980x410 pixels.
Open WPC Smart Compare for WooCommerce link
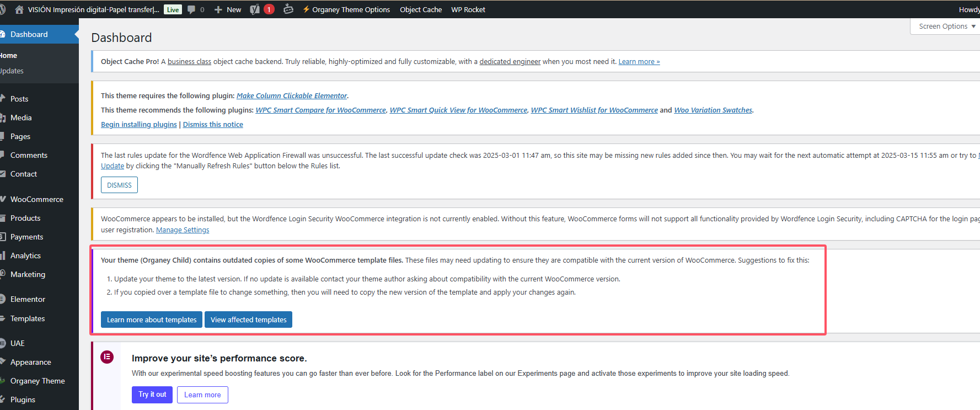coord(320,110)
